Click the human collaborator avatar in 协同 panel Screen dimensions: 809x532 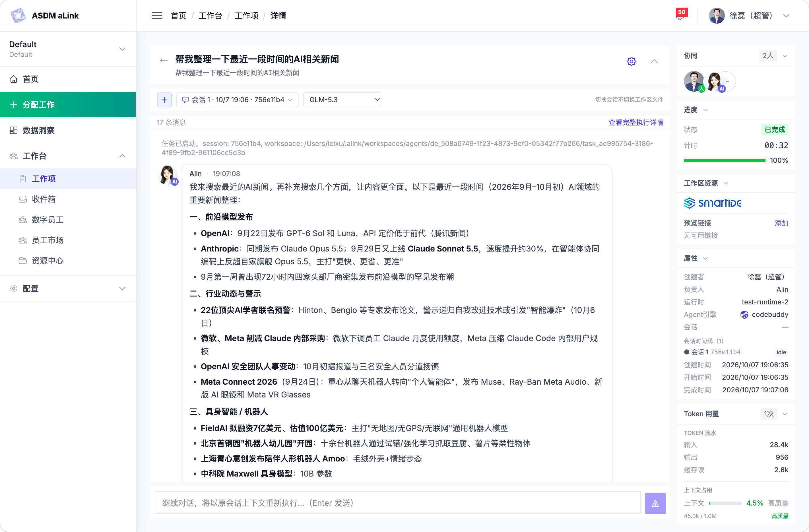click(x=694, y=82)
